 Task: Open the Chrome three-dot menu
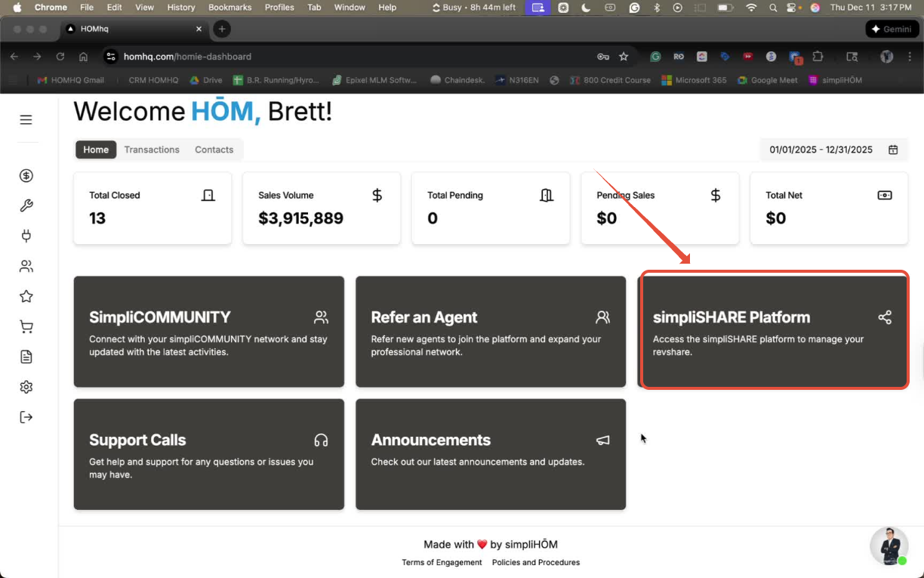tap(911, 57)
